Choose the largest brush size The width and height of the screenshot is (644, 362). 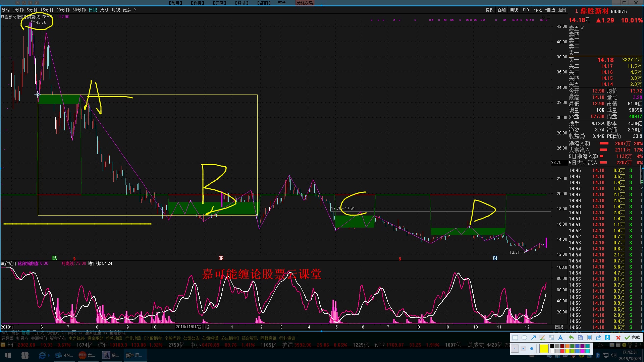click(532, 349)
